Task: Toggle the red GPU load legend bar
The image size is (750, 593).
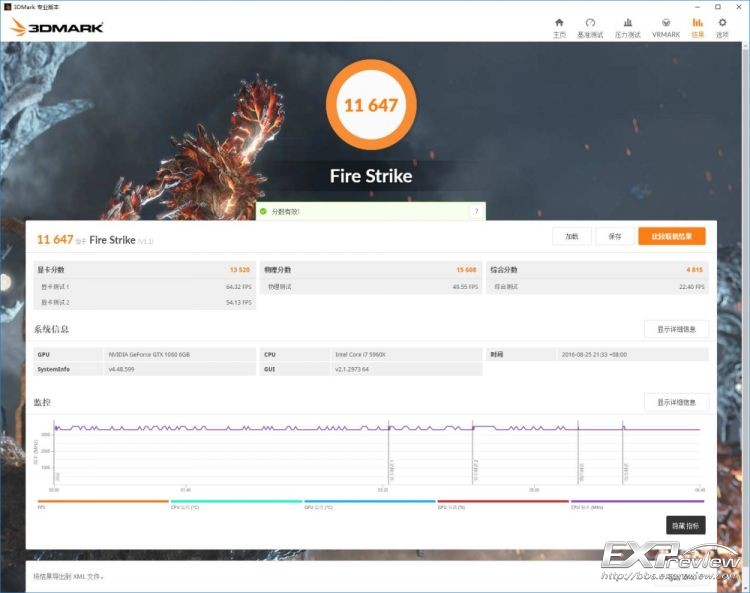Action: tap(503, 502)
